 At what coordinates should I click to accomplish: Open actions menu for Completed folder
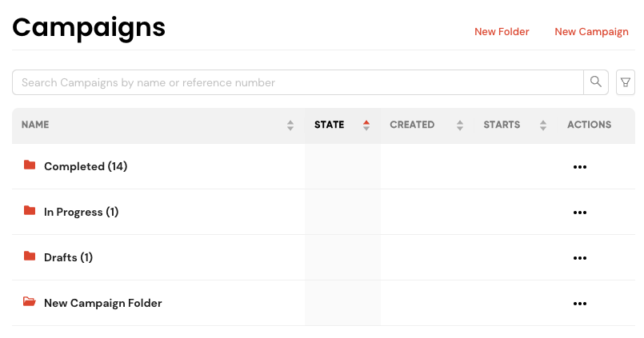[579, 167]
